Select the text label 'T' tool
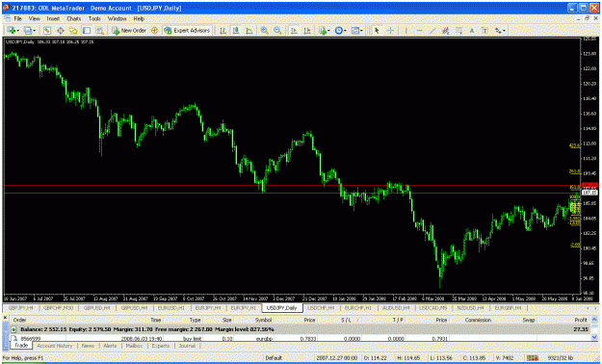Image resolution: width=602 pixels, height=364 pixels. (484, 31)
